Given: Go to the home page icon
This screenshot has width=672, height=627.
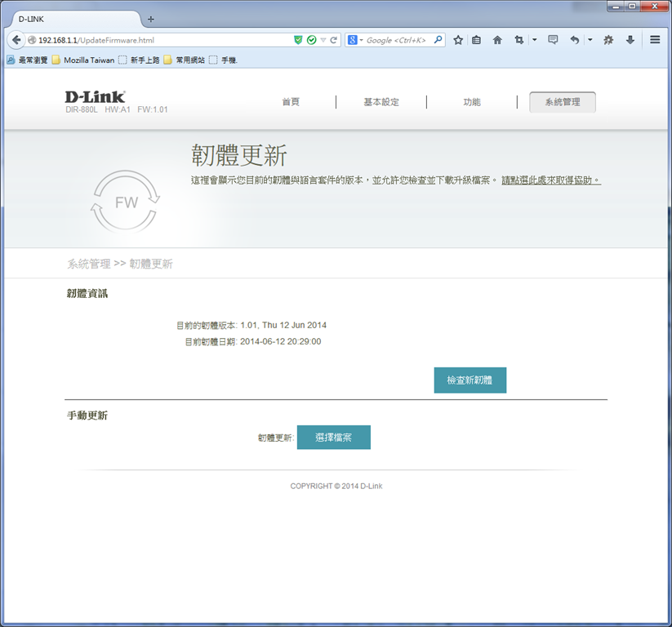Looking at the screenshot, I should (497, 40).
